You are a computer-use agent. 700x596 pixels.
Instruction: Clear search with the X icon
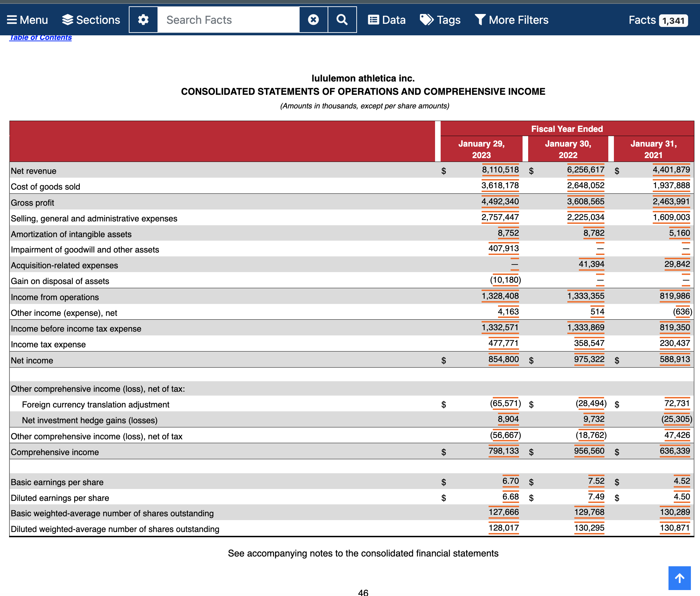[x=313, y=20]
